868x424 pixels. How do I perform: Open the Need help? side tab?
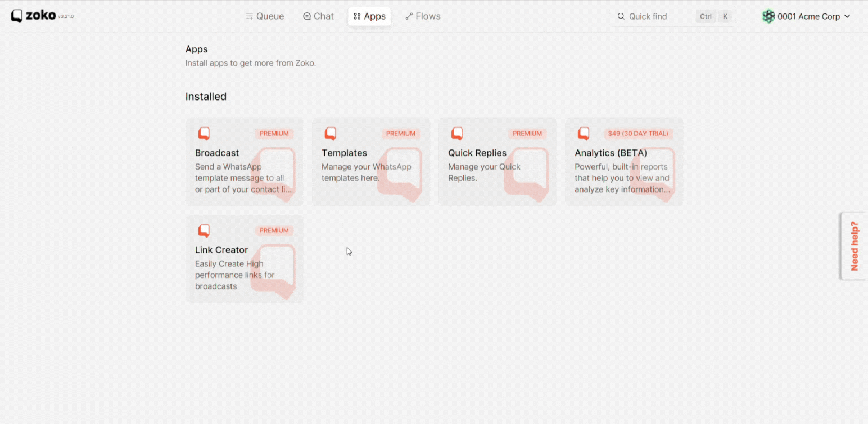pos(854,246)
